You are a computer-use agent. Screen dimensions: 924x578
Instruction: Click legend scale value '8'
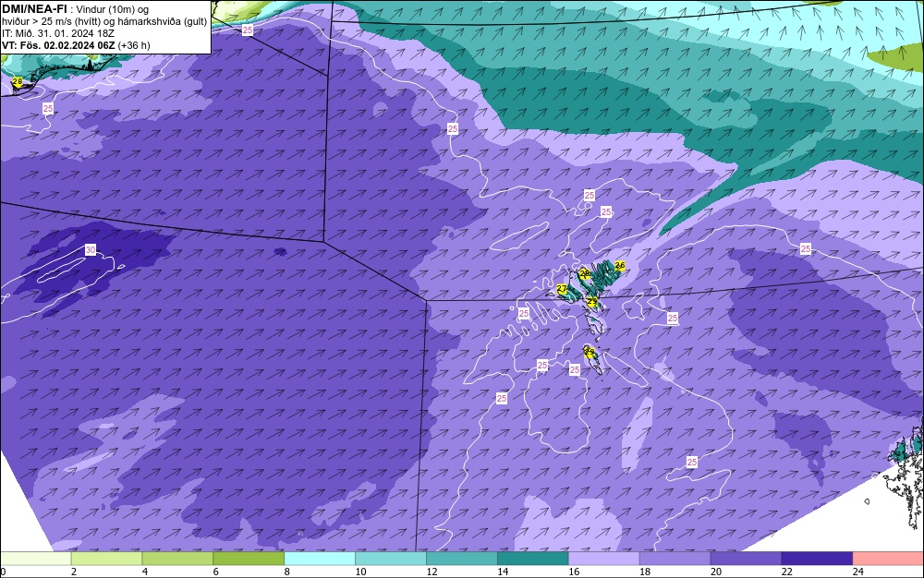coord(287,572)
